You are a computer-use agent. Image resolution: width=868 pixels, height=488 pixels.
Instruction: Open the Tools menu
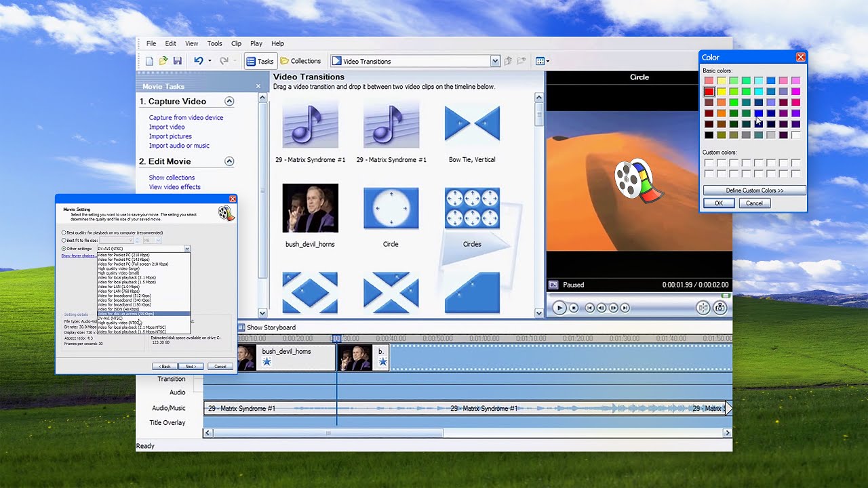[214, 43]
